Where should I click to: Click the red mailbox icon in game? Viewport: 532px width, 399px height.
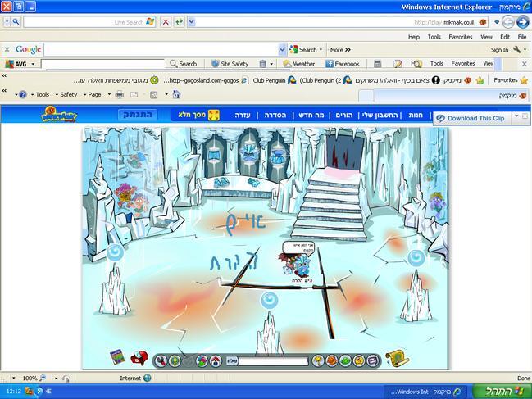[x=139, y=358]
